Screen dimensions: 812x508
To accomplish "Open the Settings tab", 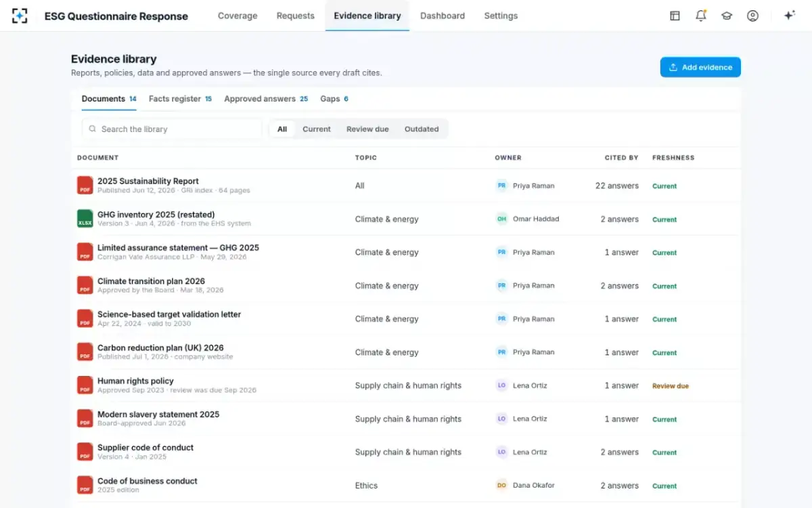I will pyautogui.click(x=501, y=16).
